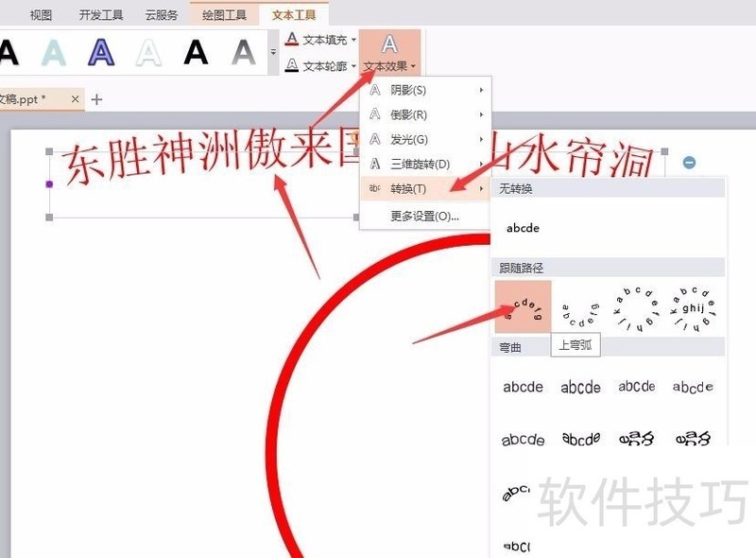
Task: Open the 阴影(S) submenu
Action: [x=425, y=90]
